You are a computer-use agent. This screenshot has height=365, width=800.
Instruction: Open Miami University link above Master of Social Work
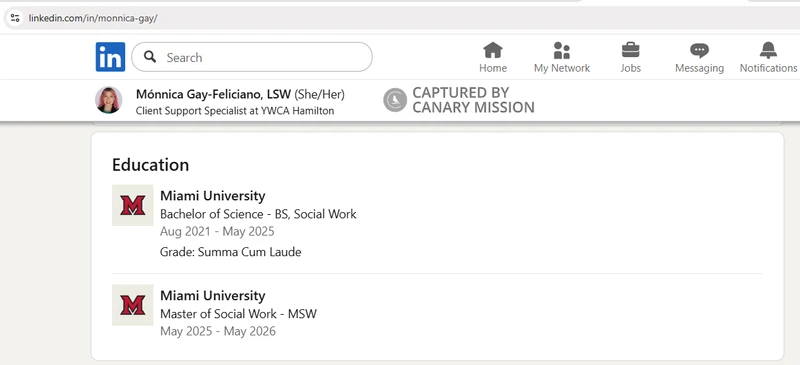pos(213,296)
